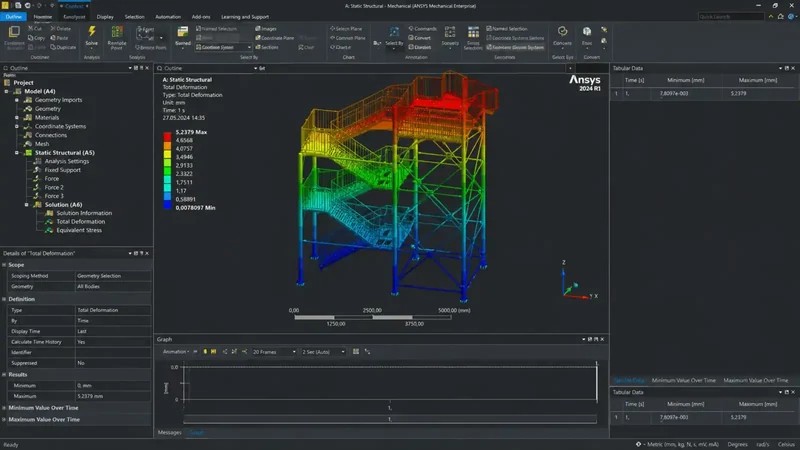Image resolution: width=800 pixels, height=450 pixels.
Task: Click the blue minimum color band in the legend
Action: (x=167, y=205)
